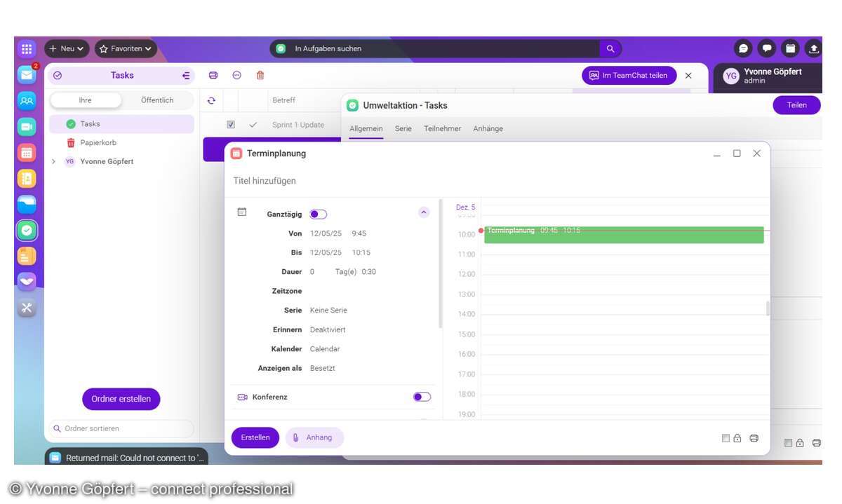Select the Öffentlich tab
Viewport: 842px width, 504px height.
(157, 100)
